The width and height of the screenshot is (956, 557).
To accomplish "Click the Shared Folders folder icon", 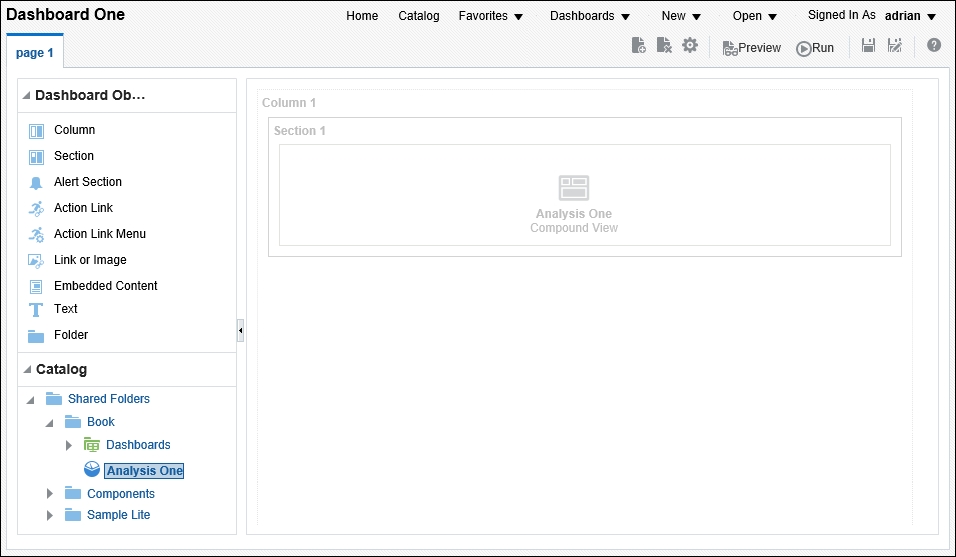I will (x=54, y=399).
